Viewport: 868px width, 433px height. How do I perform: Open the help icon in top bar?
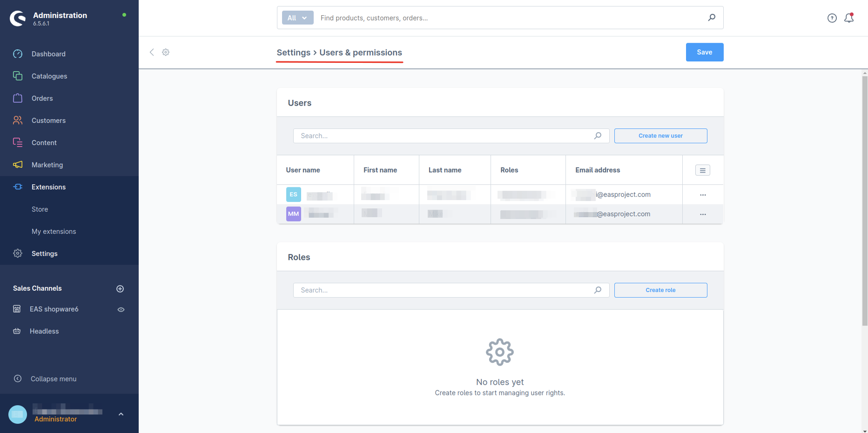[x=832, y=18]
